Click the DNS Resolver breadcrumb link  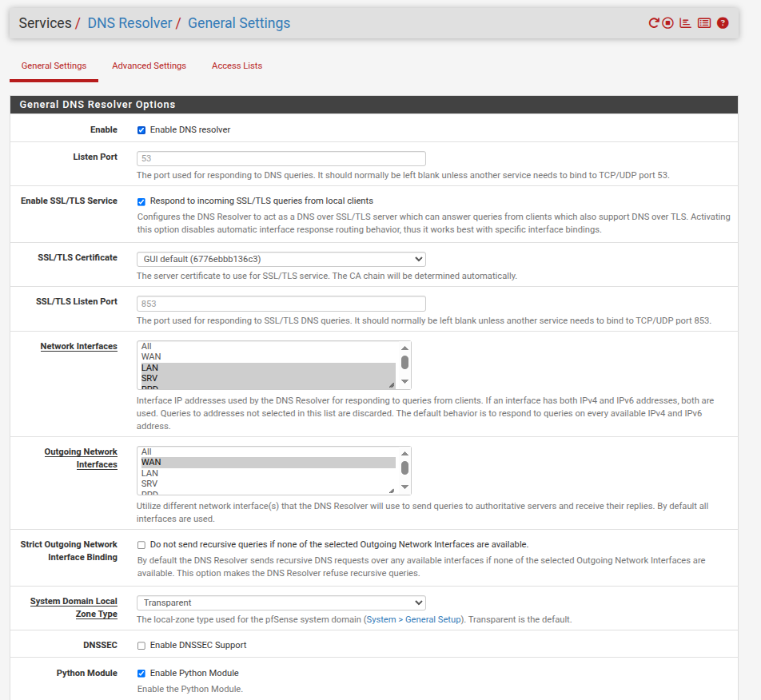coord(129,23)
